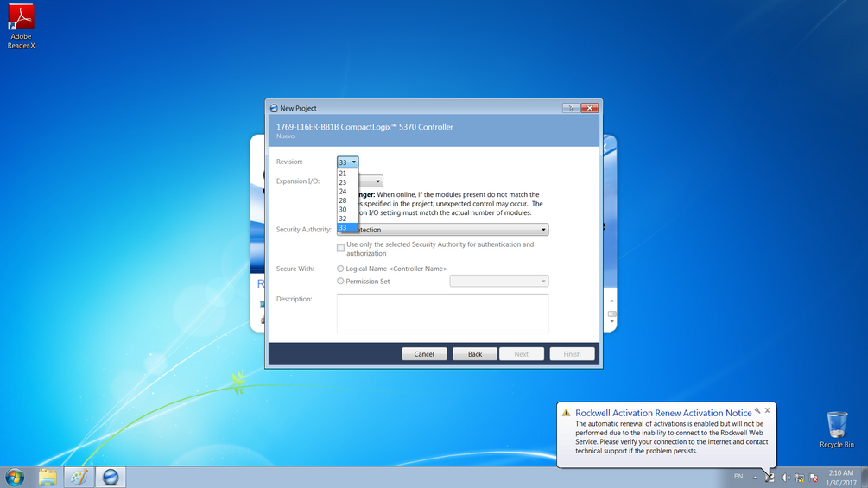Select revision 28 from list
Image resolution: width=868 pixels, height=488 pixels.
[348, 200]
